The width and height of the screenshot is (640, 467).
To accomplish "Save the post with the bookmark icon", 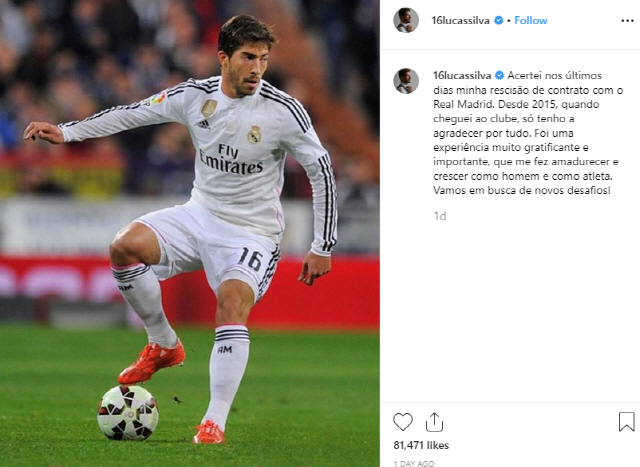I will point(627,422).
